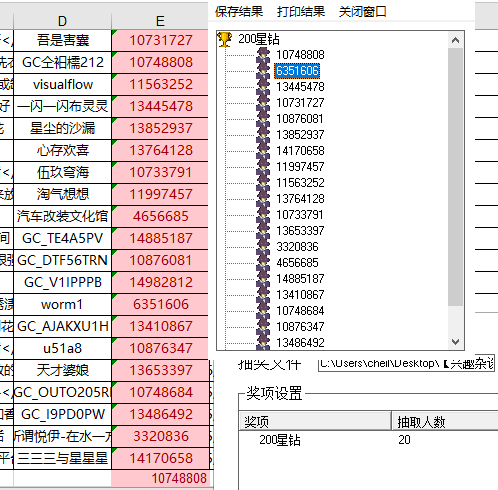Image resolution: width=498 pixels, height=490 pixels.
Task: Click the person icon beside 10731727 in tree
Action: pyautogui.click(x=263, y=103)
